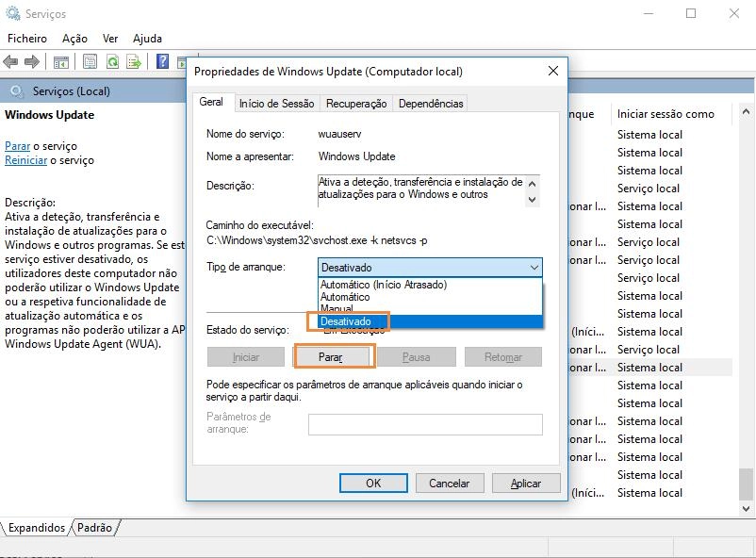The width and height of the screenshot is (756, 558).
Task: Click the Parâmetros de arranque input field
Action: (x=424, y=424)
